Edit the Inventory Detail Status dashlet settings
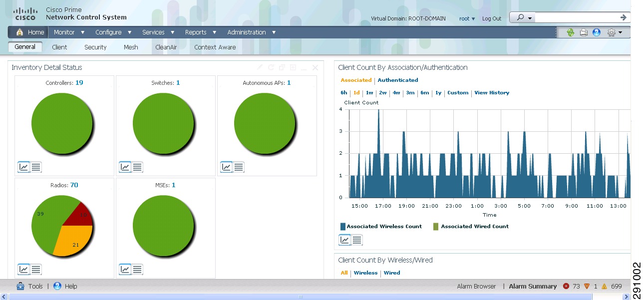 (259, 67)
